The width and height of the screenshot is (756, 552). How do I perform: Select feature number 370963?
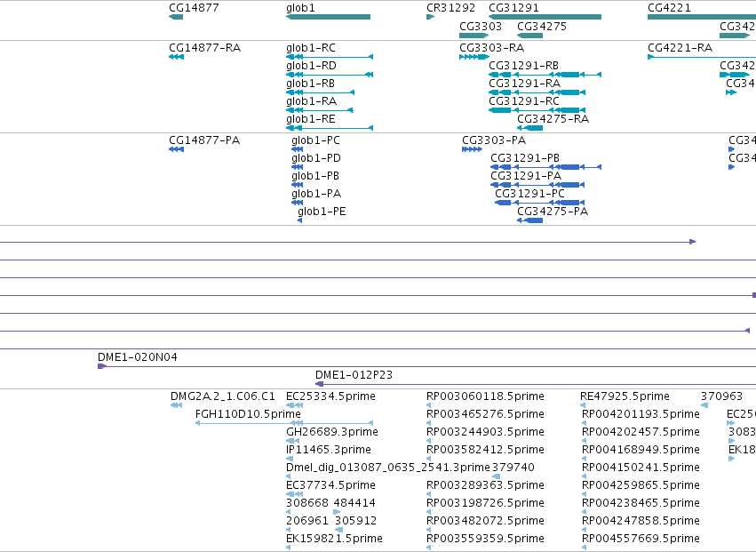(721, 396)
